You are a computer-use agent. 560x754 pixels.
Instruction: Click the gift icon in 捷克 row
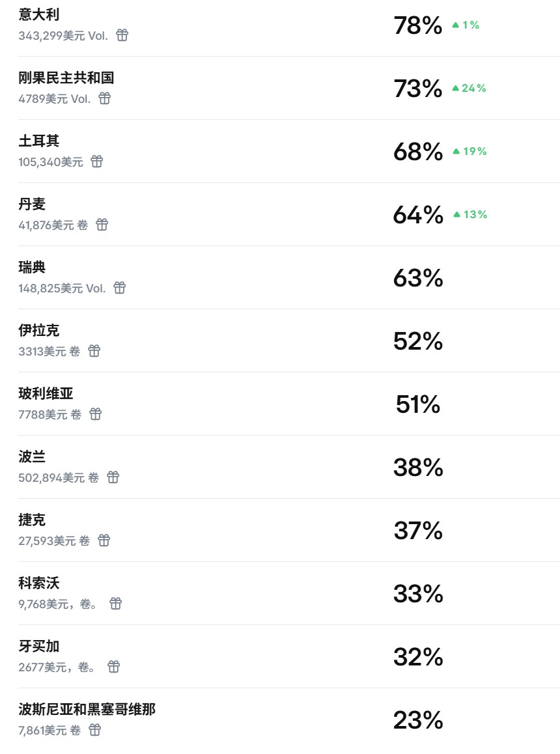tap(104, 540)
